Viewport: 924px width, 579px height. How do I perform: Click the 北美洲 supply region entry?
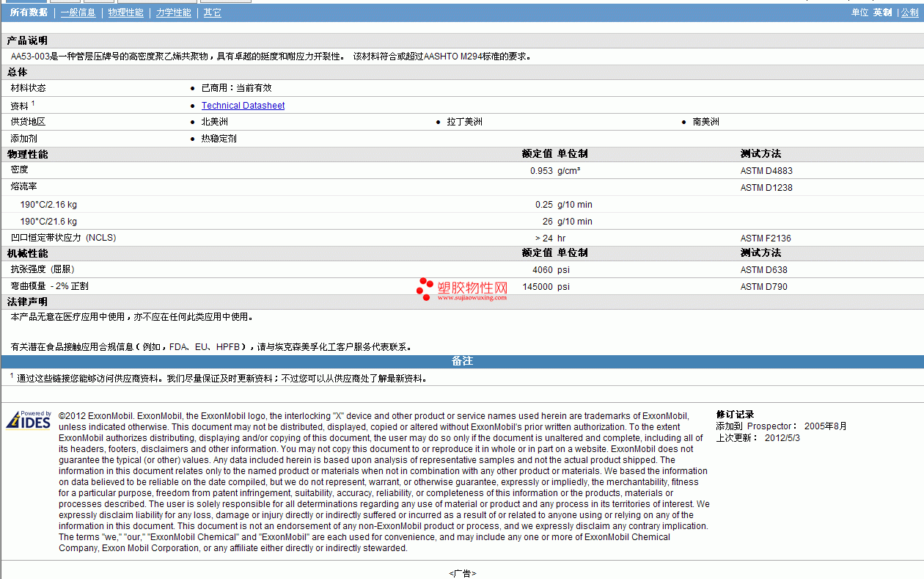(x=215, y=122)
